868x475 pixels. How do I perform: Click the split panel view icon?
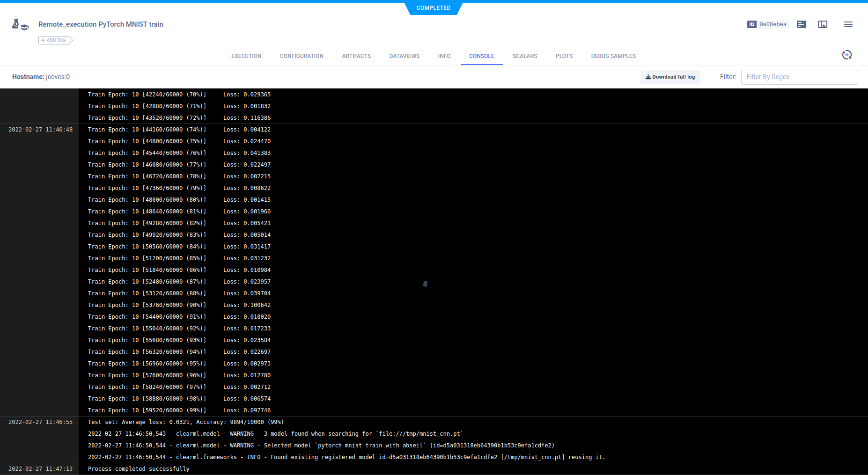click(x=822, y=24)
